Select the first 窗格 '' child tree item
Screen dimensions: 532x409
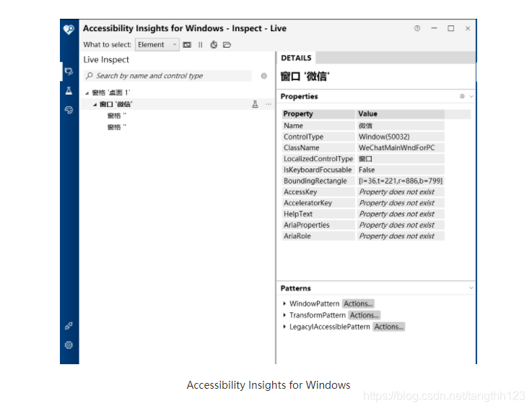point(117,116)
